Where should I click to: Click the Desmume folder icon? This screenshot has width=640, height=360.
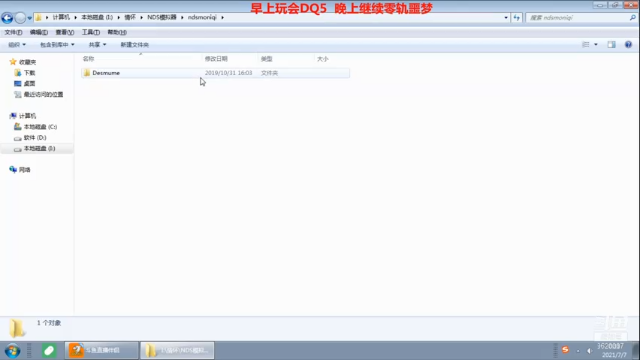(87, 73)
